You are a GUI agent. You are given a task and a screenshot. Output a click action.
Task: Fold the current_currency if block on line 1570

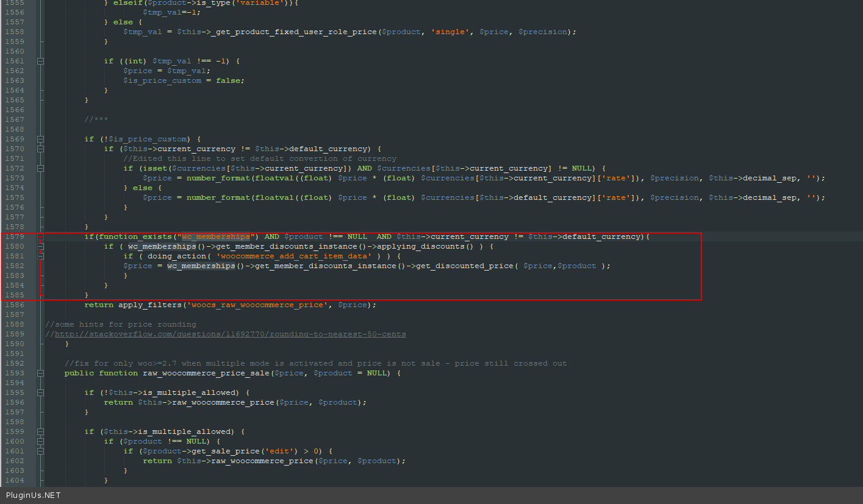[40, 149]
